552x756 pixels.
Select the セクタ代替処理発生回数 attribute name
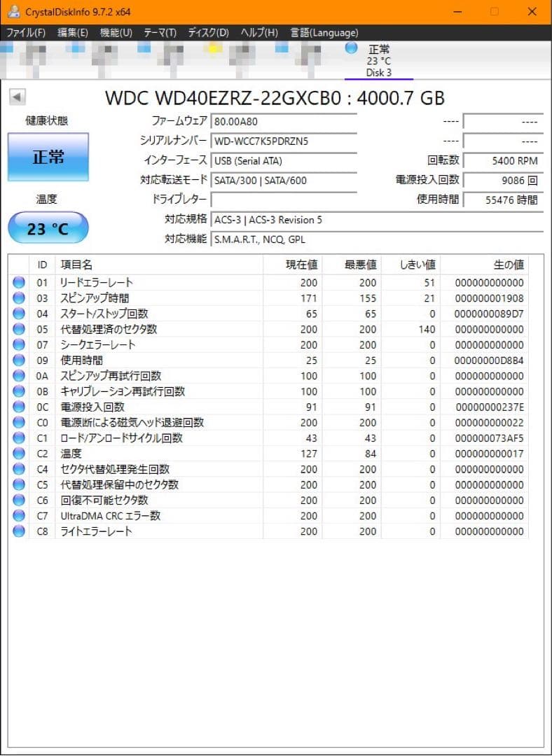115,469
